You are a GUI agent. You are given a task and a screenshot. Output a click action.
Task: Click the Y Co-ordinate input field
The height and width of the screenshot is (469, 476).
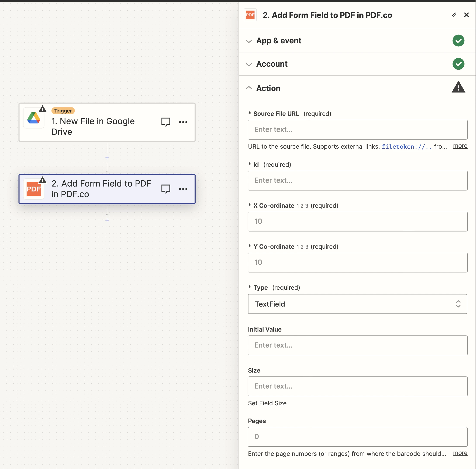(x=357, y=263)
